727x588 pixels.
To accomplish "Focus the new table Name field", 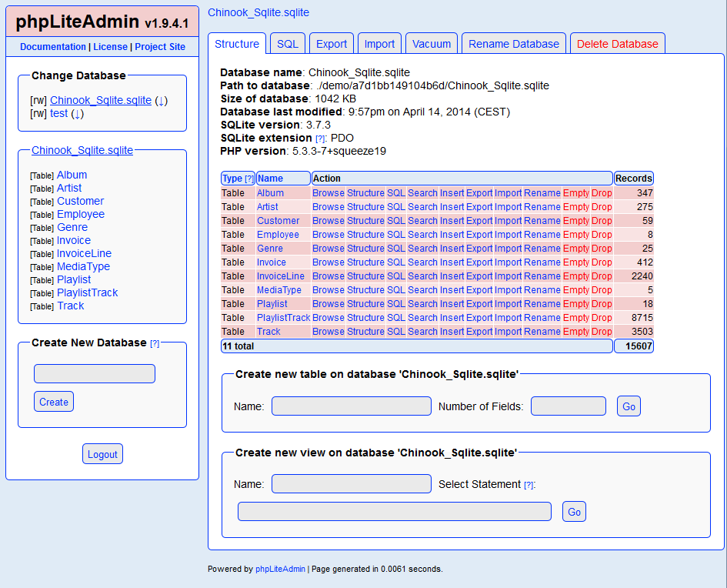I will (x=352, y=406).
